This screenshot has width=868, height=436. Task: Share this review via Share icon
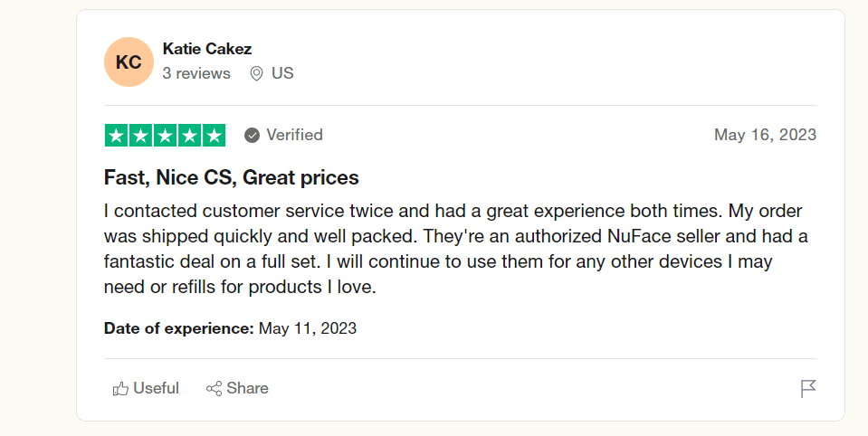coord(215,388)
